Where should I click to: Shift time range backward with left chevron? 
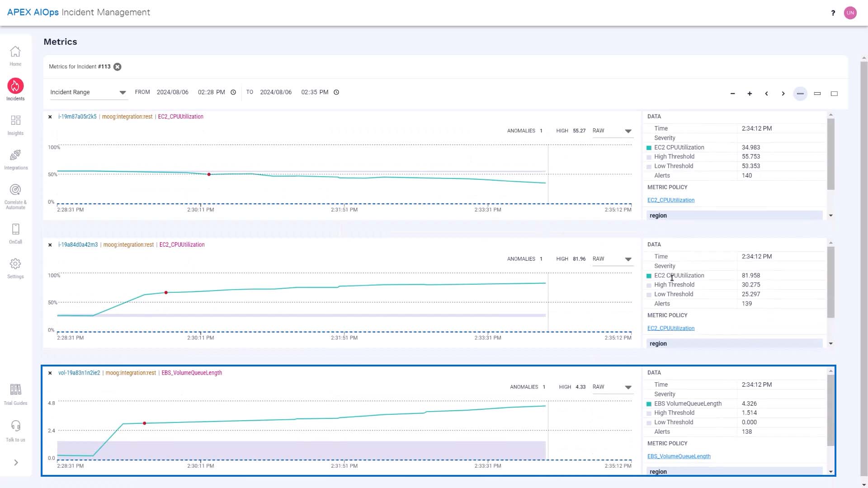(766, 94)
